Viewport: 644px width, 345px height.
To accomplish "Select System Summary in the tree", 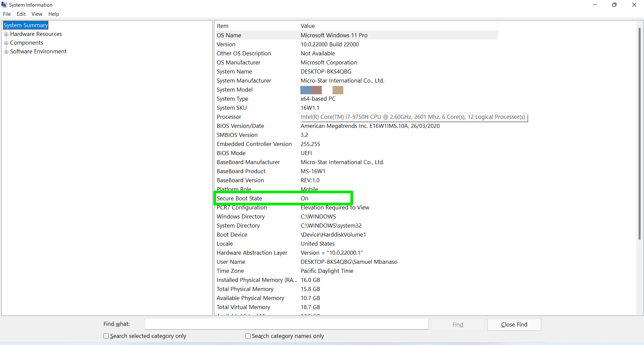I will pos(26,25).
